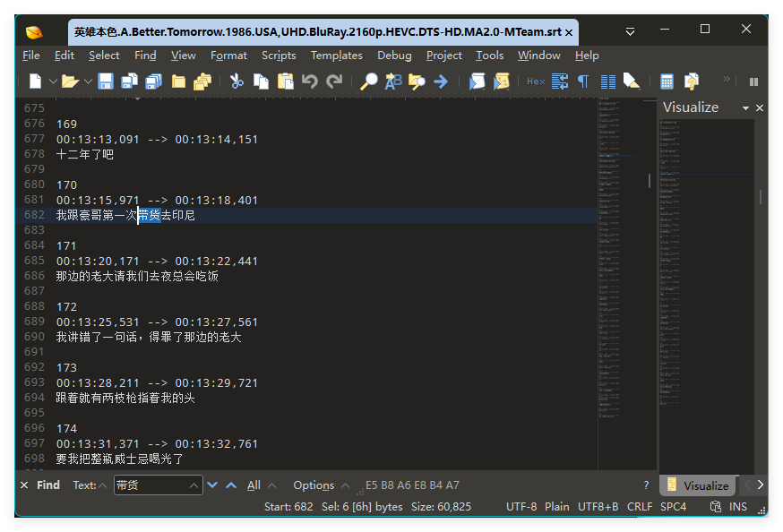The height and width of the screenshot is (532, 783).
Task: Click the Run Script icon
Action: click(x=477, y=82)
